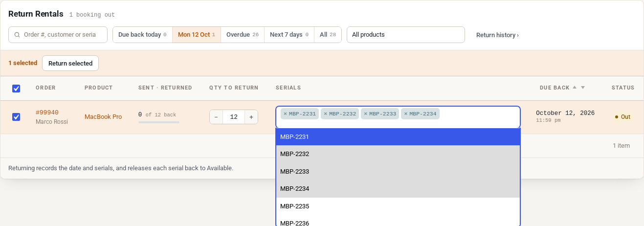Remove serial tag MBP-2231

[x=285, y=114]
